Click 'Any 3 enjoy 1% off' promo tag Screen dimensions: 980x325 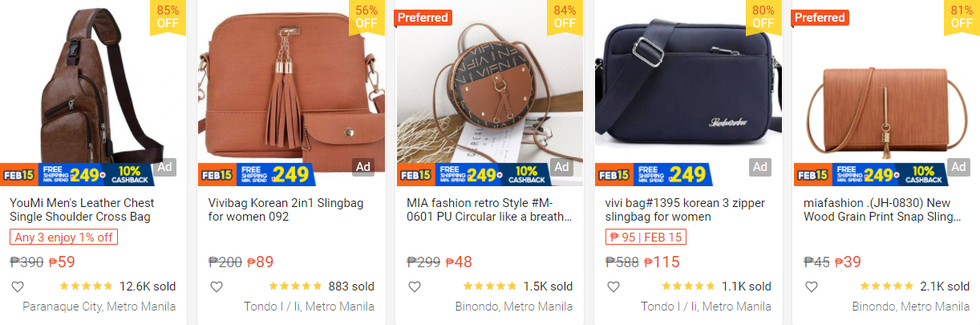63,237
